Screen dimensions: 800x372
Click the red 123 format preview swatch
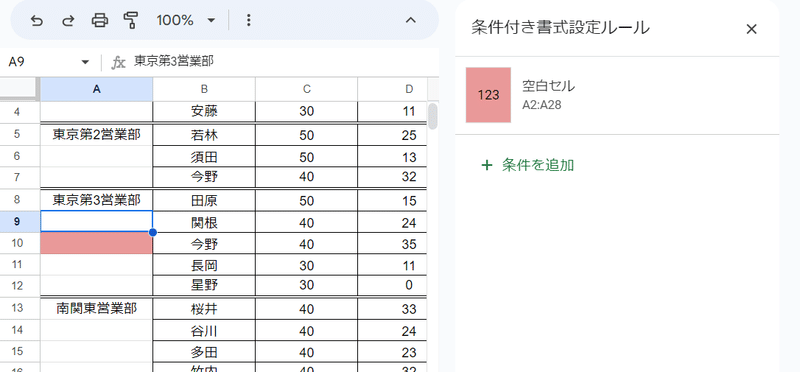488,95
